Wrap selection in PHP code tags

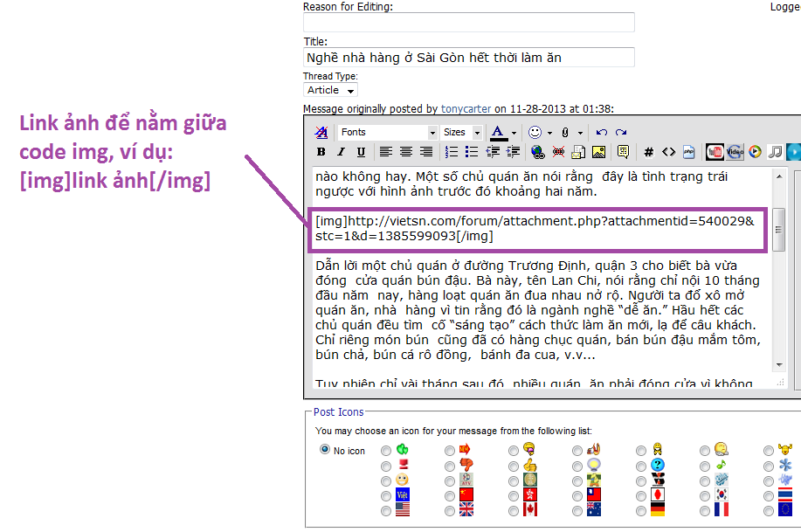[688, 152]
